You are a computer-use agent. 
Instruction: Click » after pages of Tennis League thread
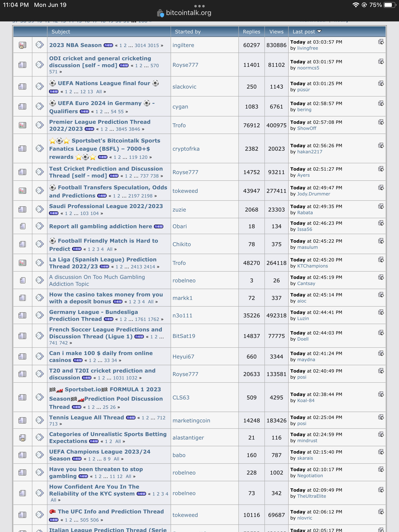pos(61,424)
